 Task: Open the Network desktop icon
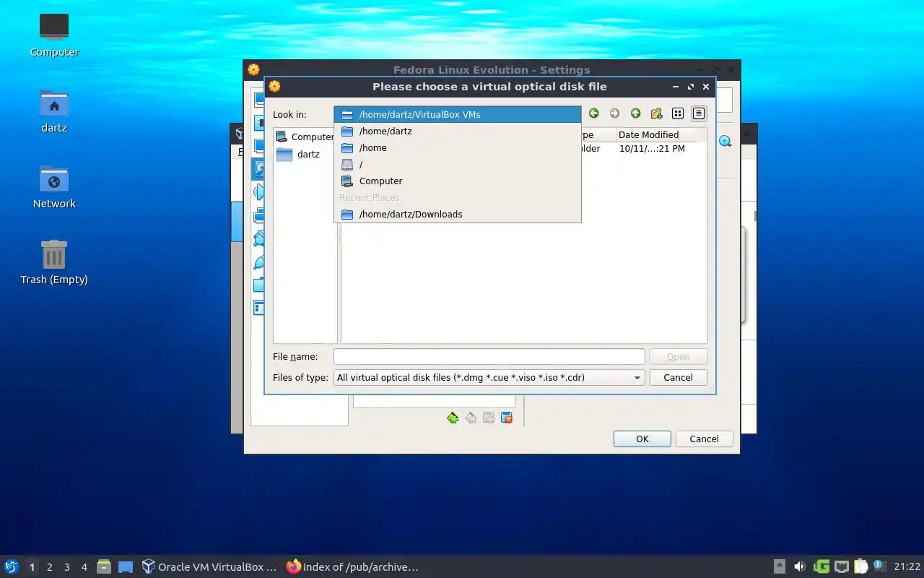[54, 186]
